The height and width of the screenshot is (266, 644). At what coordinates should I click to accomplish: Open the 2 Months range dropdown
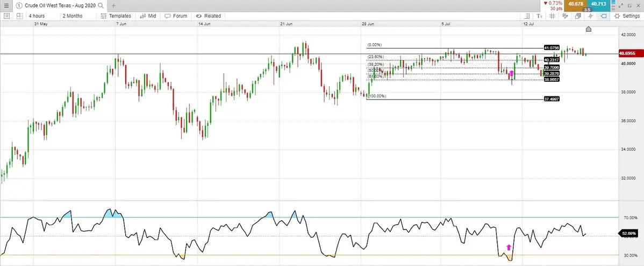[73, 16]
